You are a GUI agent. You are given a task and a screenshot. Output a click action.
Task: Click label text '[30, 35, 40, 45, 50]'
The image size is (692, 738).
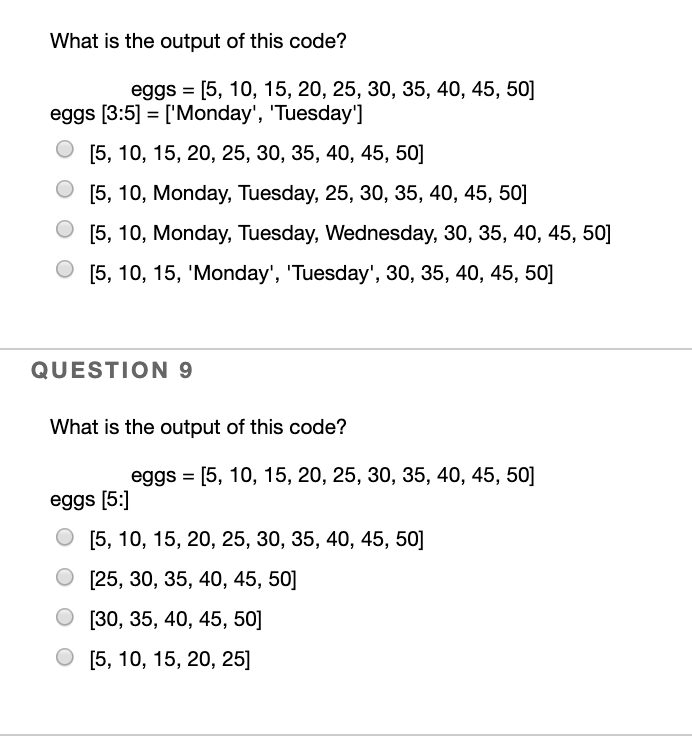point(176,618)
